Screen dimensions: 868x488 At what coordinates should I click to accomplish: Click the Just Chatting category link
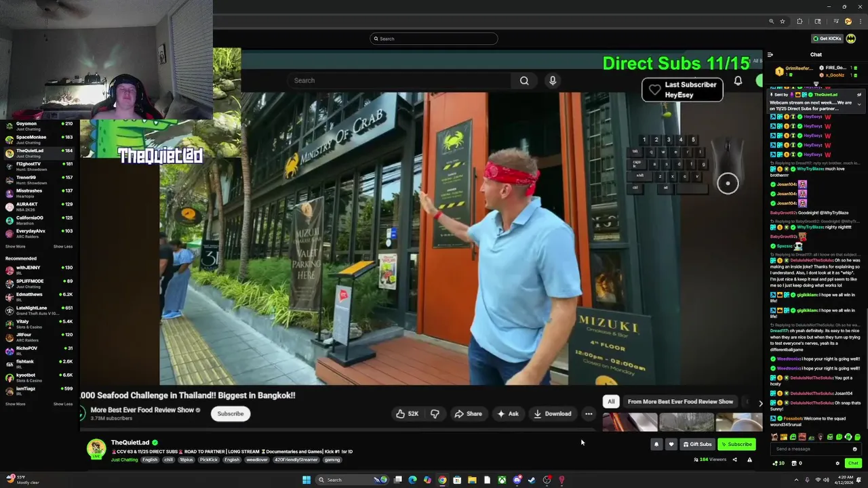click(x=124, y=460)
